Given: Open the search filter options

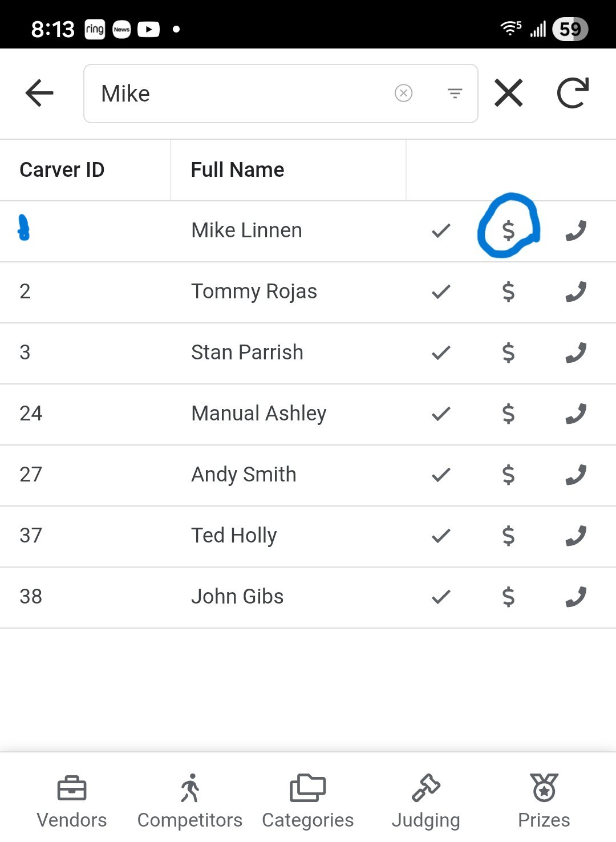Looking at the screenshot, I should coord(455,93).
